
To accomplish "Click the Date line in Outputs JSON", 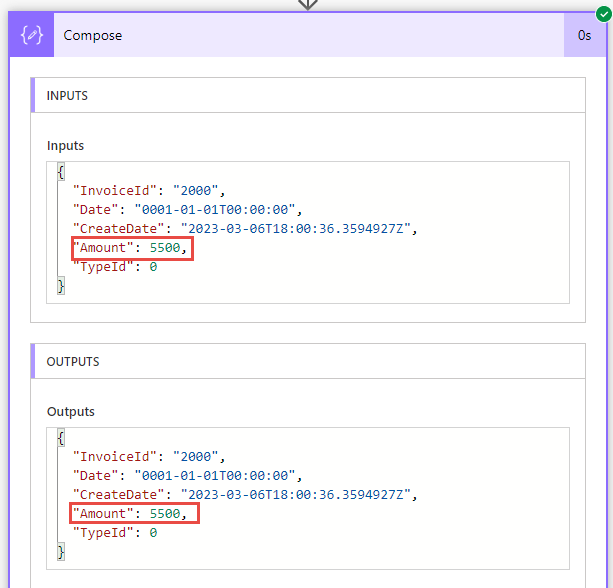I will (x=188, y=476).
